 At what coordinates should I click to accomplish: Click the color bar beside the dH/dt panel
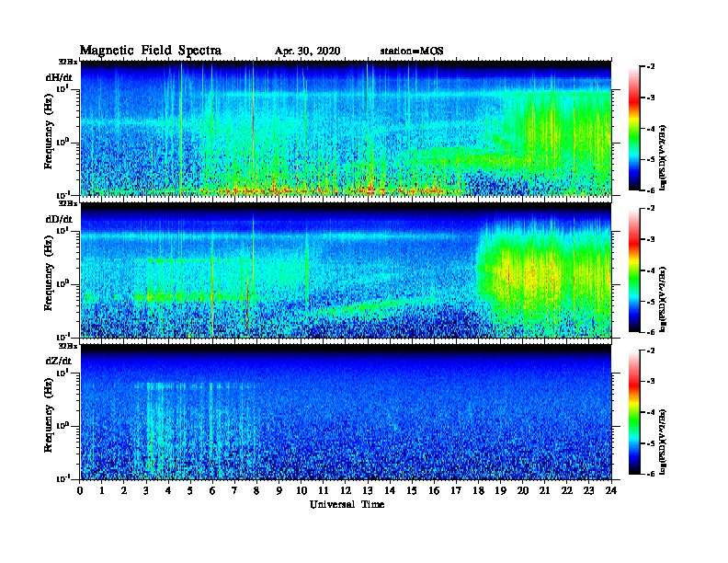634,129
